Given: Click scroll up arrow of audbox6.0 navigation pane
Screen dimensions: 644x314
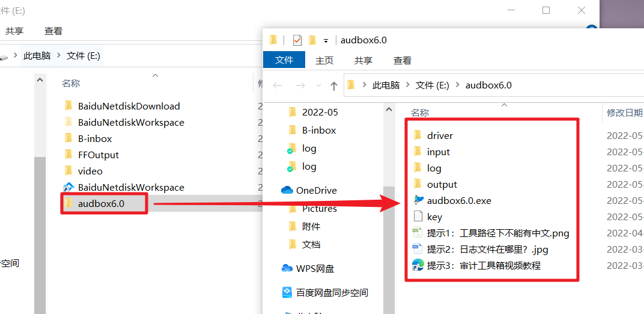Looking at the screenshot, I should (x=389, y=109).
